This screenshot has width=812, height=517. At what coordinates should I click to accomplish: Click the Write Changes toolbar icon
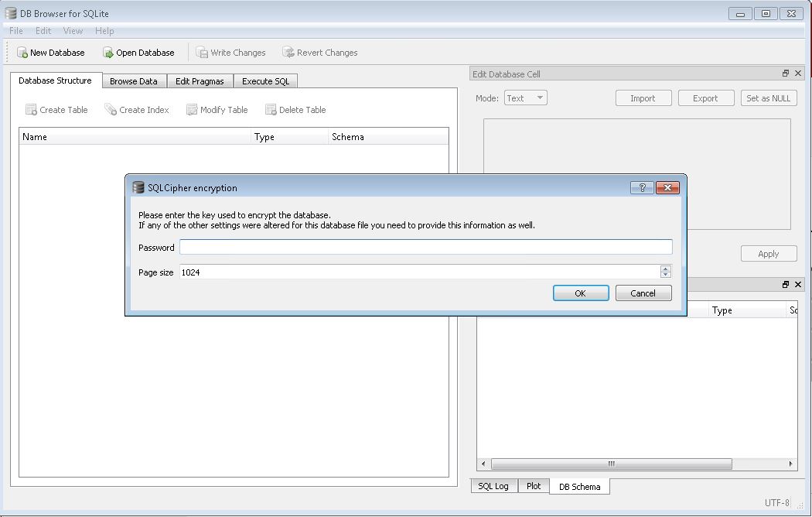point(201,53)
